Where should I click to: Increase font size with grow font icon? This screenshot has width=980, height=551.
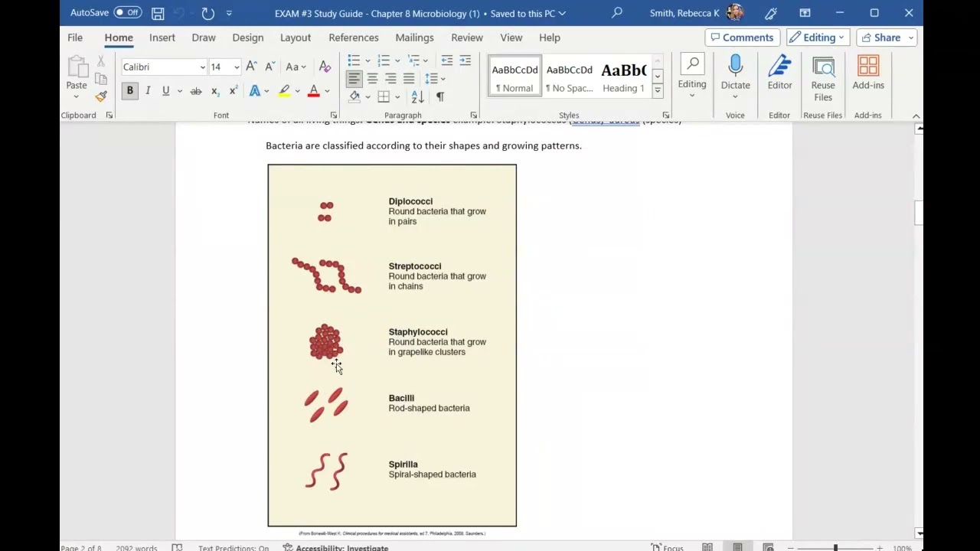click(x=251, y=67)
